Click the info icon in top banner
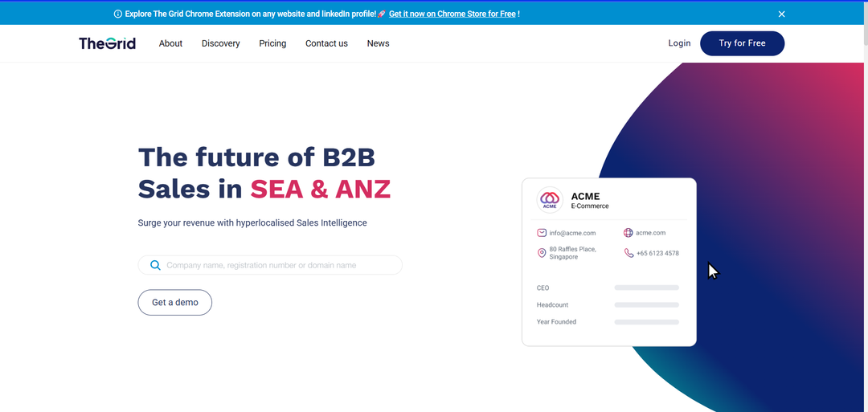Screen dimensions: 868x412 tap(118, 14)
